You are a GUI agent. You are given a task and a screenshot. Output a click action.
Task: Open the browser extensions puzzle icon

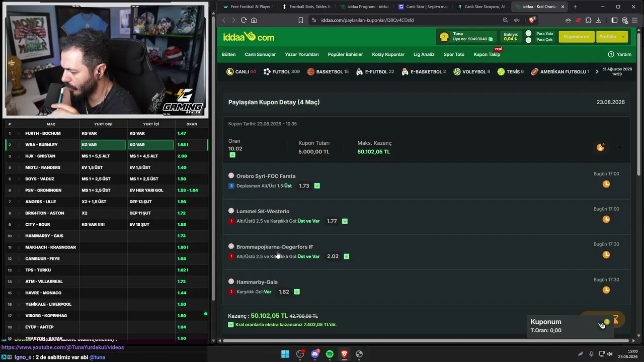coord(588,20)
